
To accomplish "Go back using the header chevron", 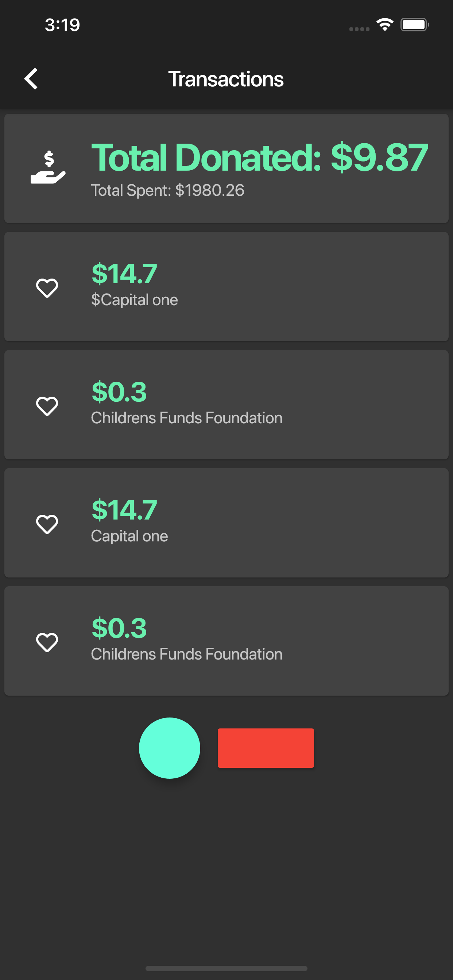I will [31, 79].
